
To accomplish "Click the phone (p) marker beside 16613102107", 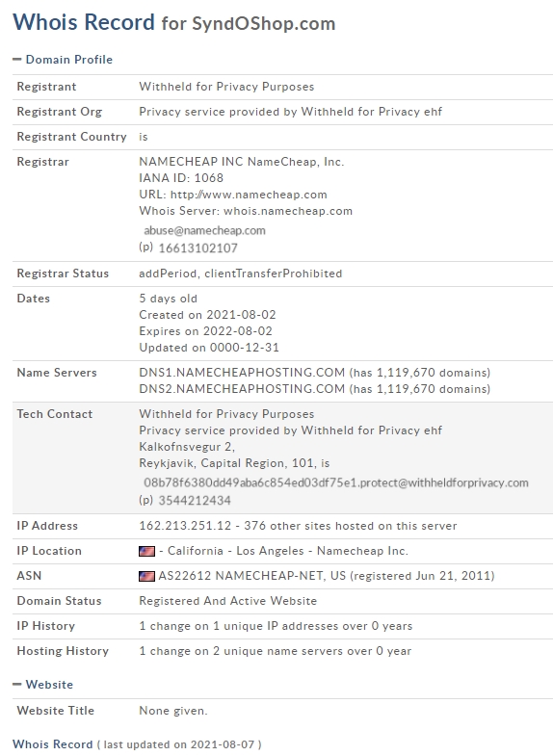I will pos(145,248).
